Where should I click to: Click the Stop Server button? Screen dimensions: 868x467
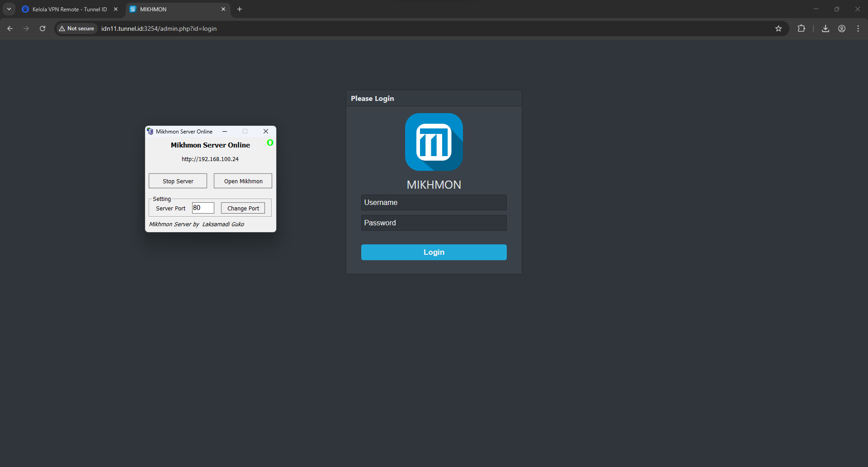[x=178, y=181]
